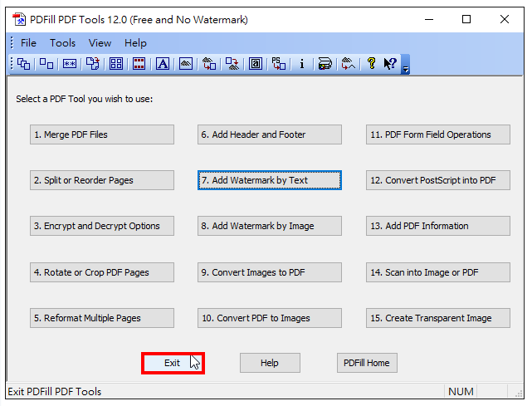Open the View menu

pos(100,43)
